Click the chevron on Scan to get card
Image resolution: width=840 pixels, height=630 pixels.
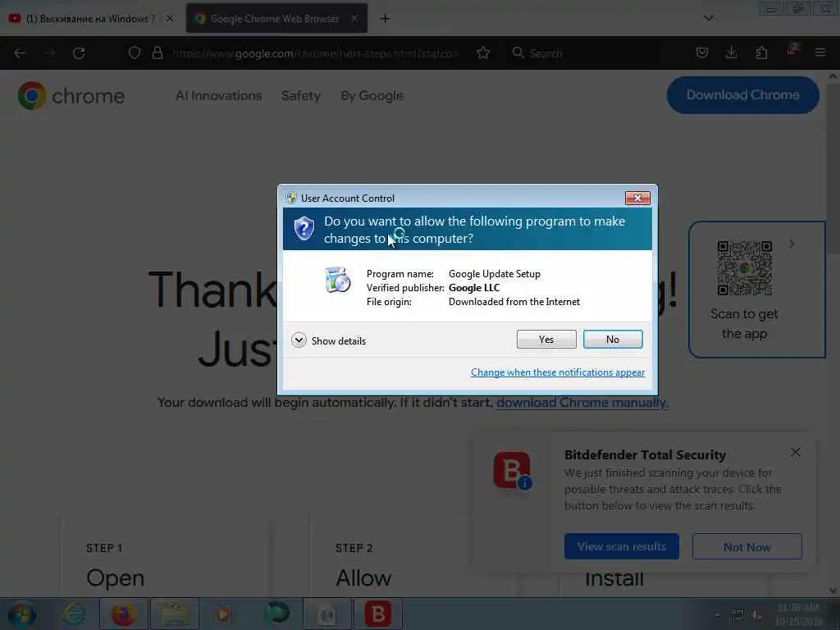pos(792,244)
